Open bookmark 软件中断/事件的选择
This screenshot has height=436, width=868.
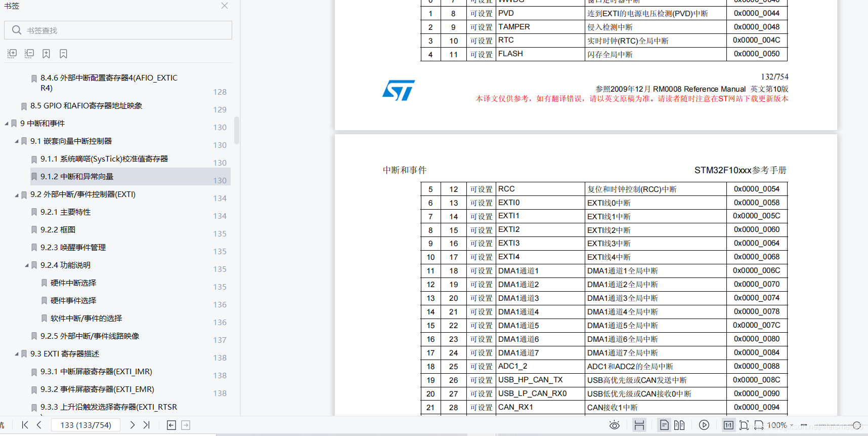86,319
